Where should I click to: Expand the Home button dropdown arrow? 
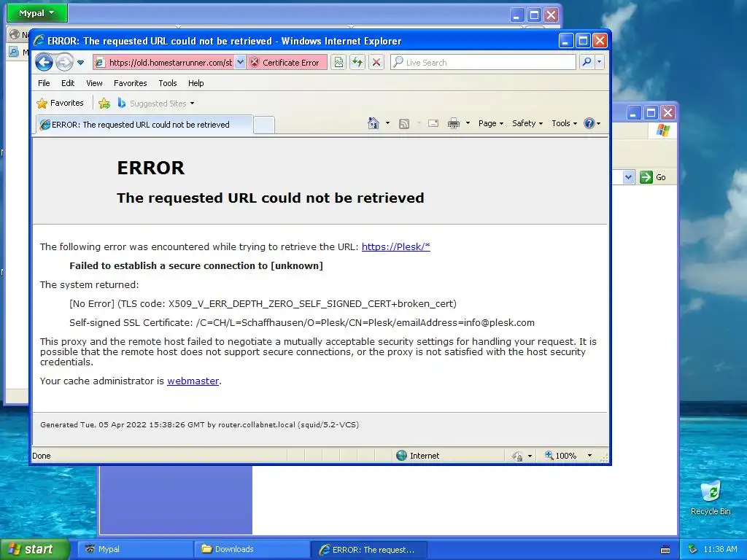tap(387, 123)
